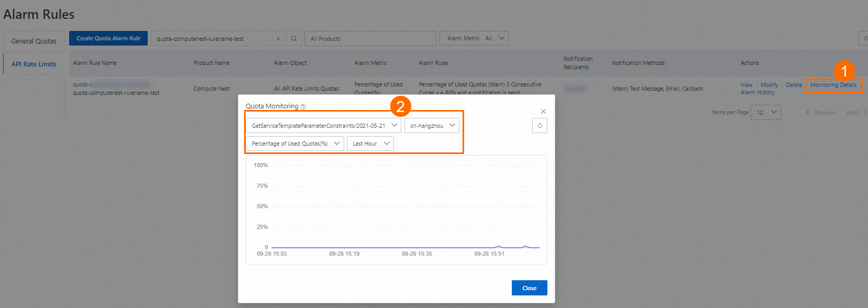Click the 09-26 15:19 chart axis label
This screenshot has width=868, height=308.
(344, 254)
